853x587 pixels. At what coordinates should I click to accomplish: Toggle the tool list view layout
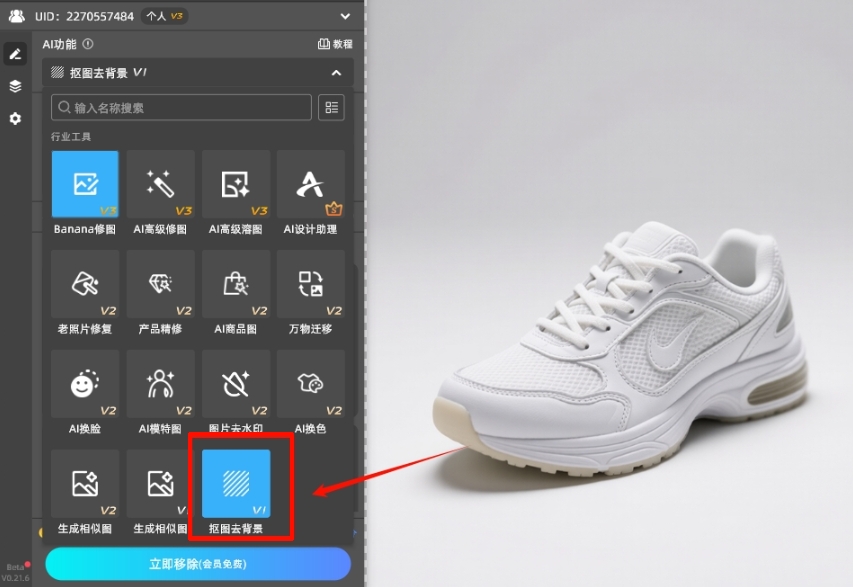click(x=331, y=107)
